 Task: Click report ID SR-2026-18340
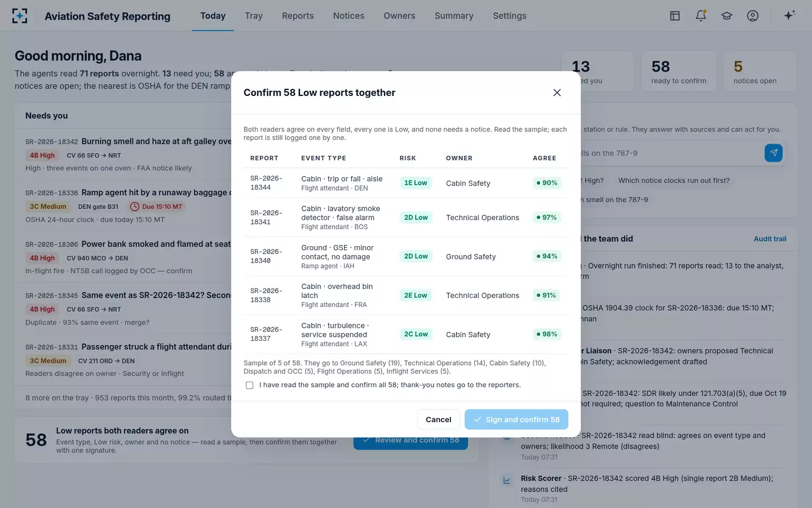point(266,256)
